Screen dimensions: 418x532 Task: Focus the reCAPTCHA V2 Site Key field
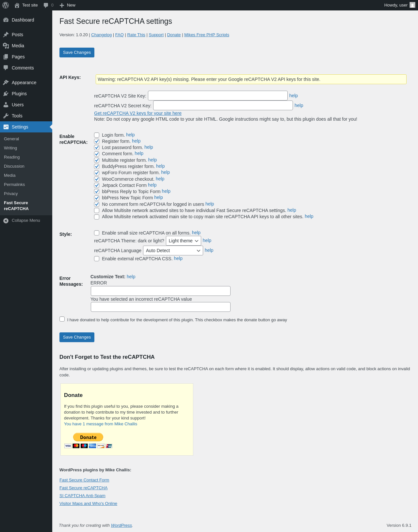[x=217, y=96]
